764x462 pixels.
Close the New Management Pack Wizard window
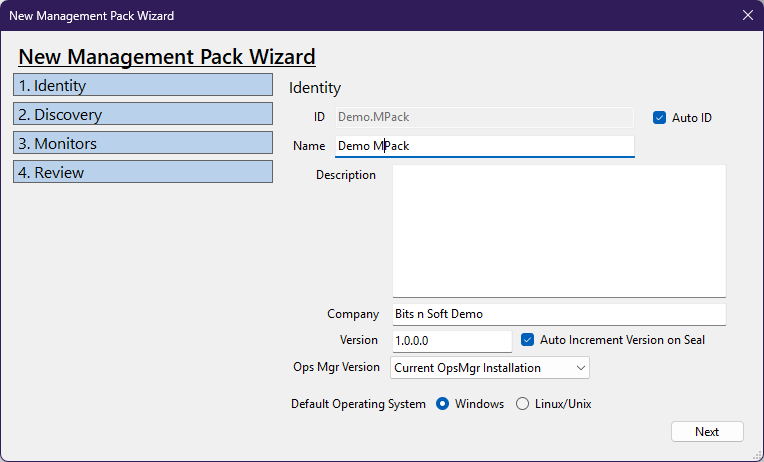[x=747, y=15]
